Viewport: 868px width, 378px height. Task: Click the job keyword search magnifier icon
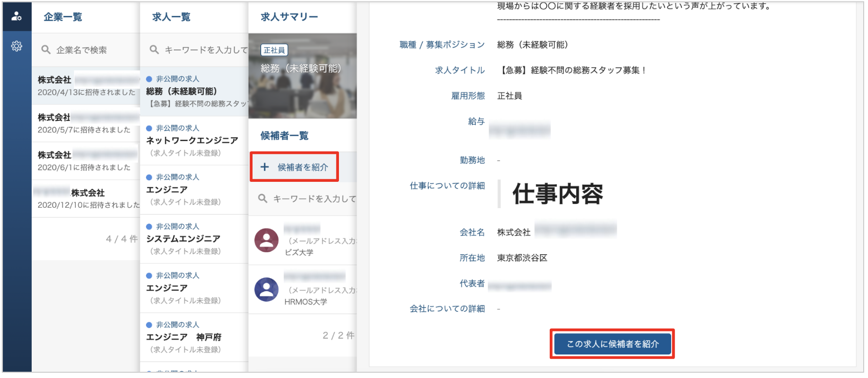pos(154,49)
